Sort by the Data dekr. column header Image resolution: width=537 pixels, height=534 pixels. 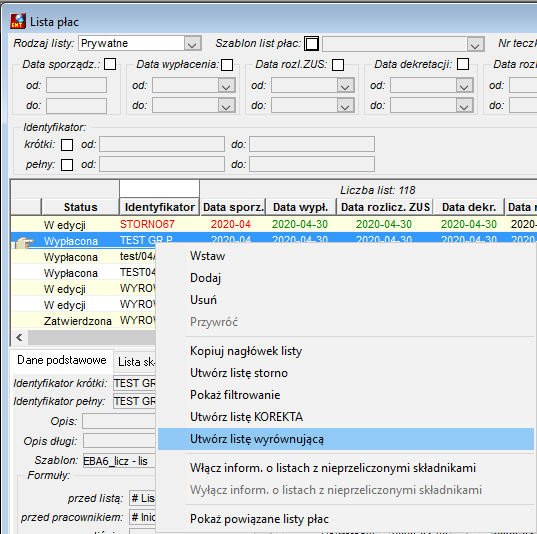469,207
